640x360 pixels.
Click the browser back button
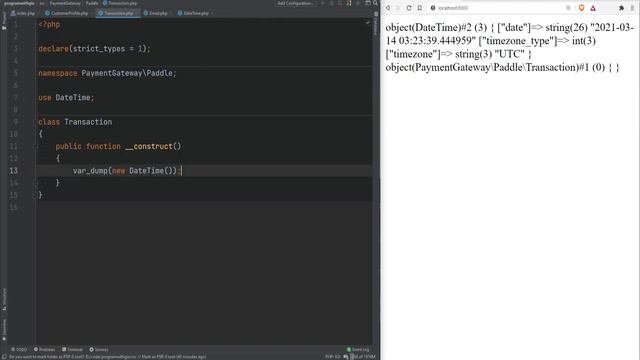[x=388, y=8]
